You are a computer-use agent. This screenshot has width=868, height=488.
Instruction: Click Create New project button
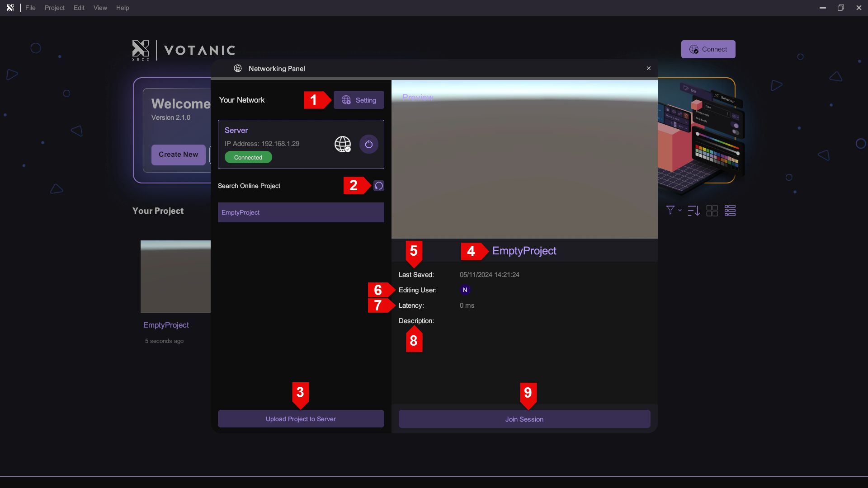tap(178, 155)
